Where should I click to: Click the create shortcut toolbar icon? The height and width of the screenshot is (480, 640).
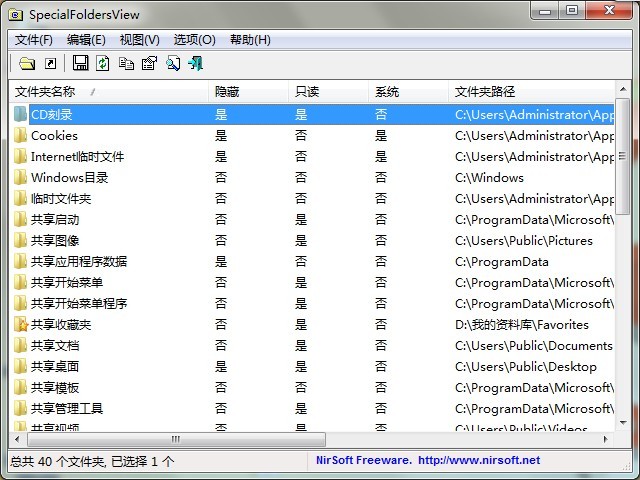pos(50,64)
